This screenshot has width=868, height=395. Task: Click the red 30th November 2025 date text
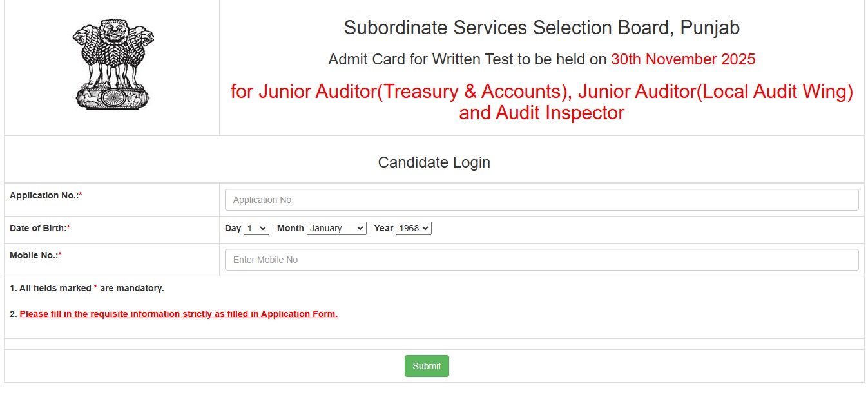click(x=682, y=59)
